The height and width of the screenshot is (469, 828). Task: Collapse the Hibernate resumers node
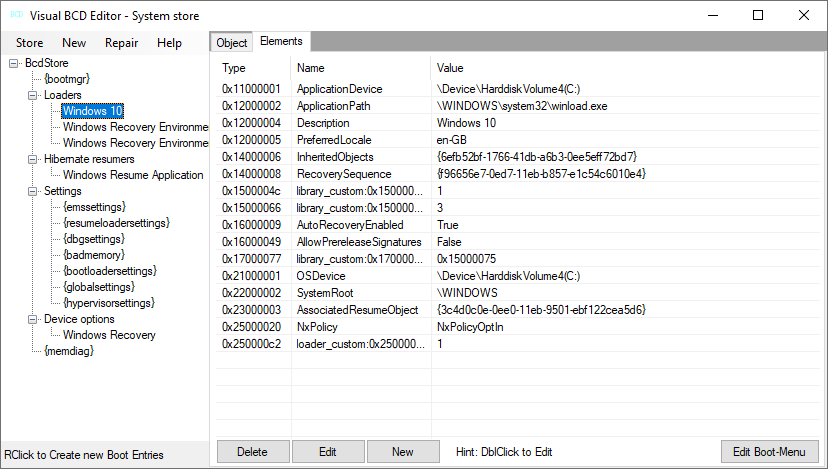point(33,160)
